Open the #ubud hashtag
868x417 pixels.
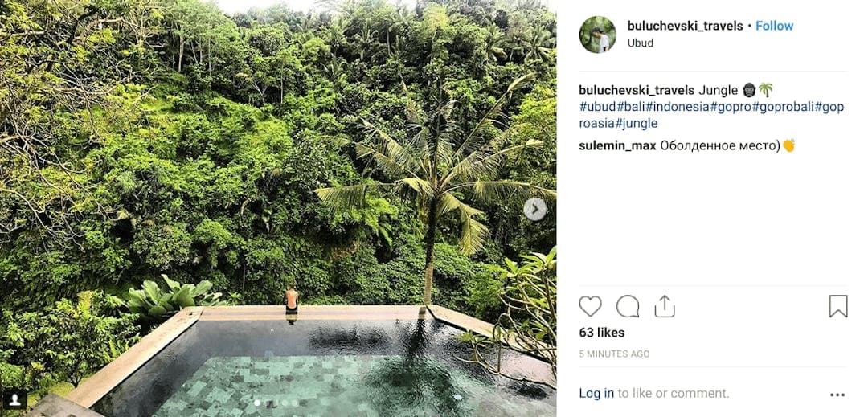click(597, 107)
